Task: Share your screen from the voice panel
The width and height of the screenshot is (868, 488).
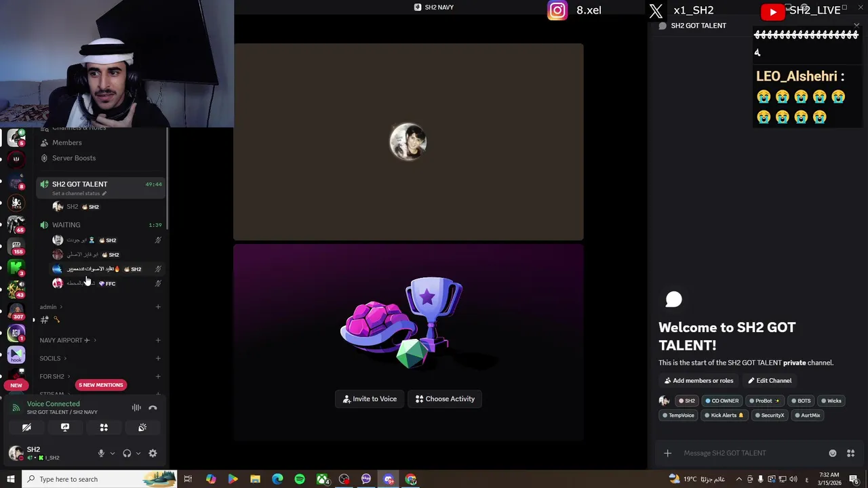Action: pos(65,428)
